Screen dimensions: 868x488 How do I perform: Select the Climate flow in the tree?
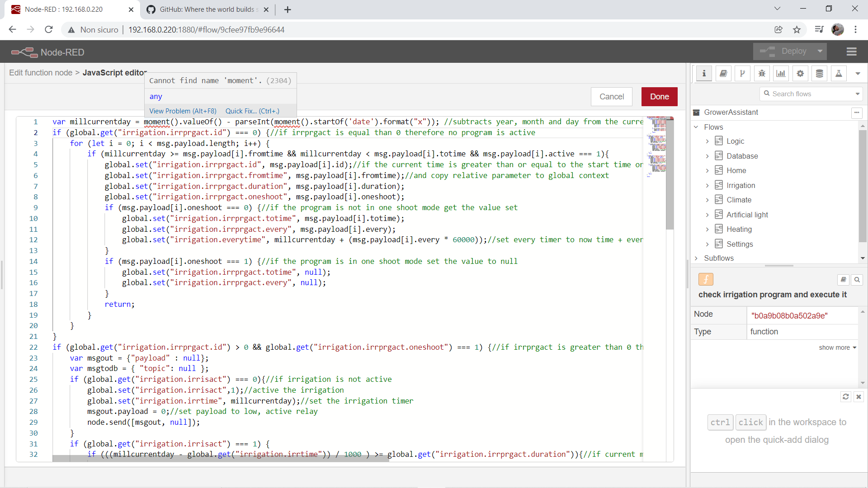click(739, 200)
